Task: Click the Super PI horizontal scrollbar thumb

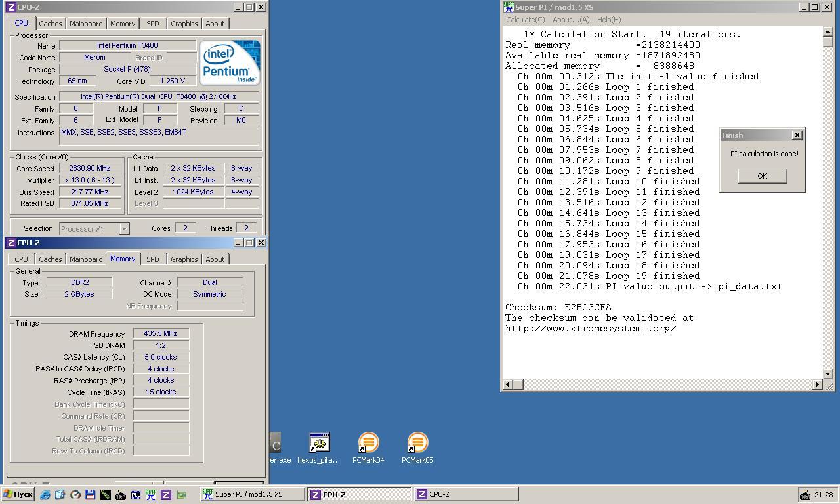Action: click(x=518, y=384)
